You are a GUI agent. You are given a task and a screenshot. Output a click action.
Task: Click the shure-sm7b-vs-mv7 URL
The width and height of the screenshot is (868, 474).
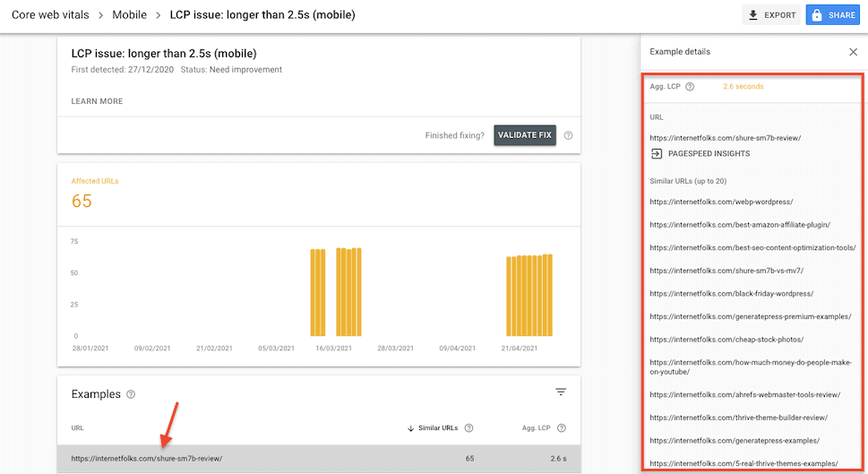pyautogui.click(x=726, y=271)
